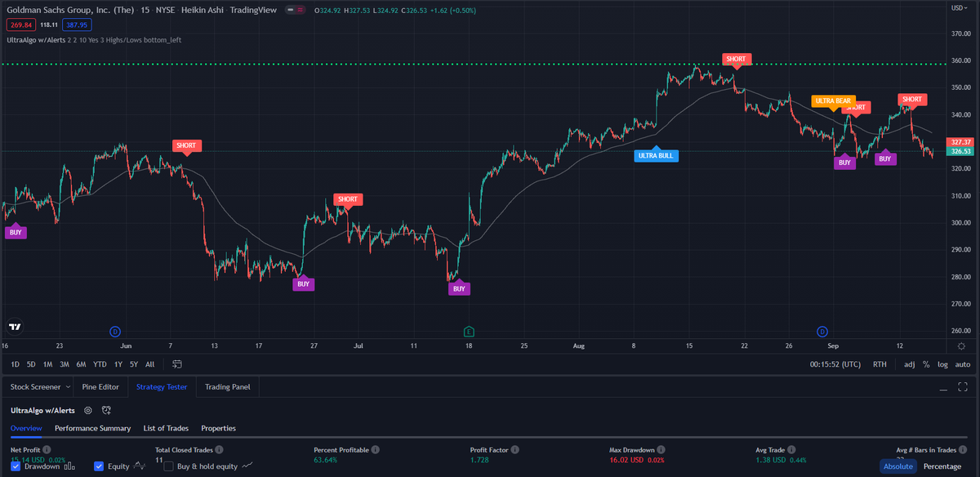This screenshot has width=980, height=477.
Task: Click the earnings E marker near July 18
Action: (469, 331)
